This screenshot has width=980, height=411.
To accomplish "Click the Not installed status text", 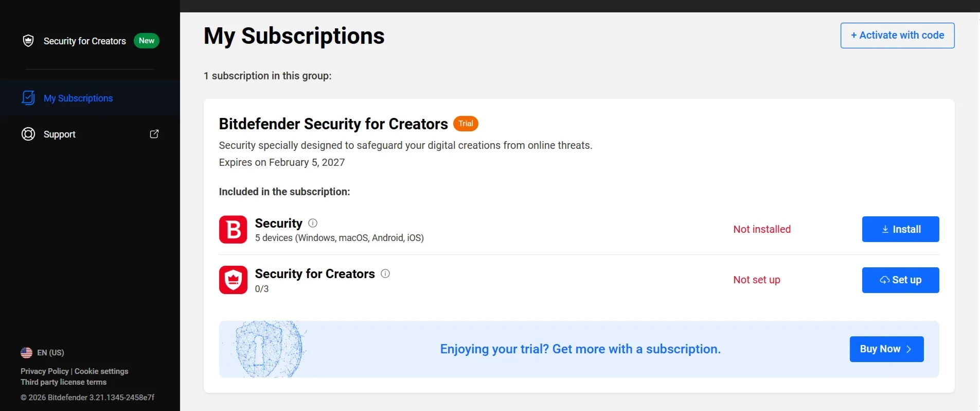I will 762,229.
